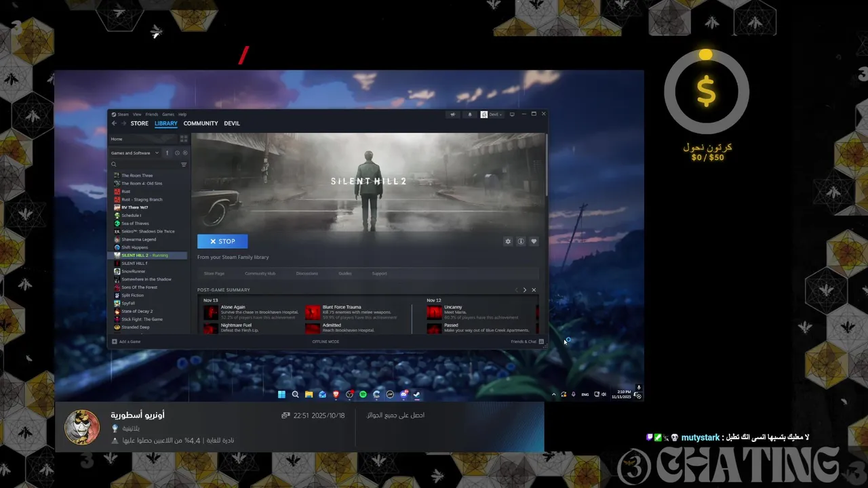Click Uncanny achievement icon
This screenshot has height=488, width=868.
coord(434,312)
